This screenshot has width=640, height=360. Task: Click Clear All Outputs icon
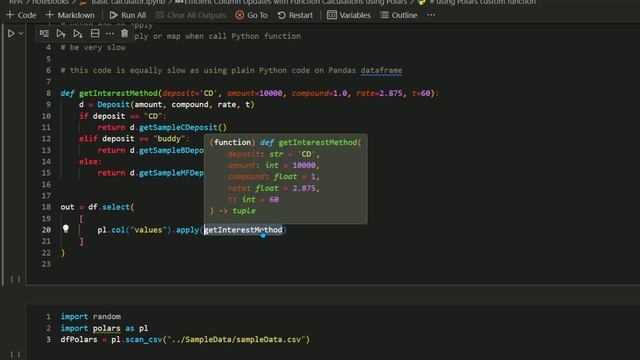coord(160,15)
